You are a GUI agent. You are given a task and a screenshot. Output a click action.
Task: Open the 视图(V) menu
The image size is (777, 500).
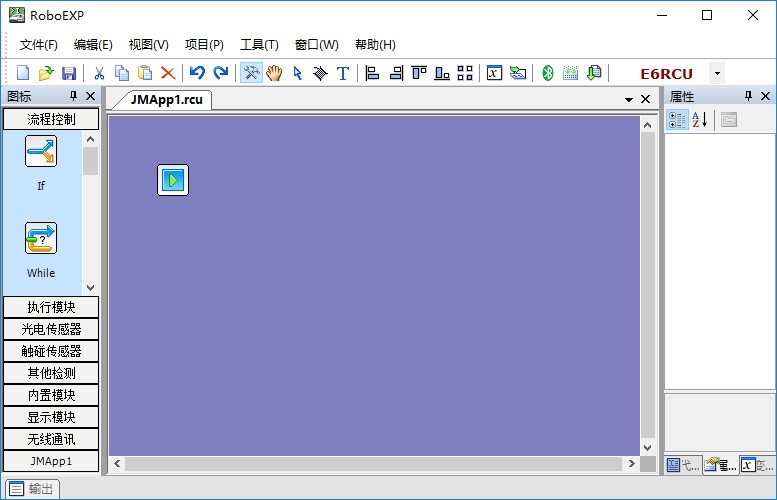click(149, 45)
